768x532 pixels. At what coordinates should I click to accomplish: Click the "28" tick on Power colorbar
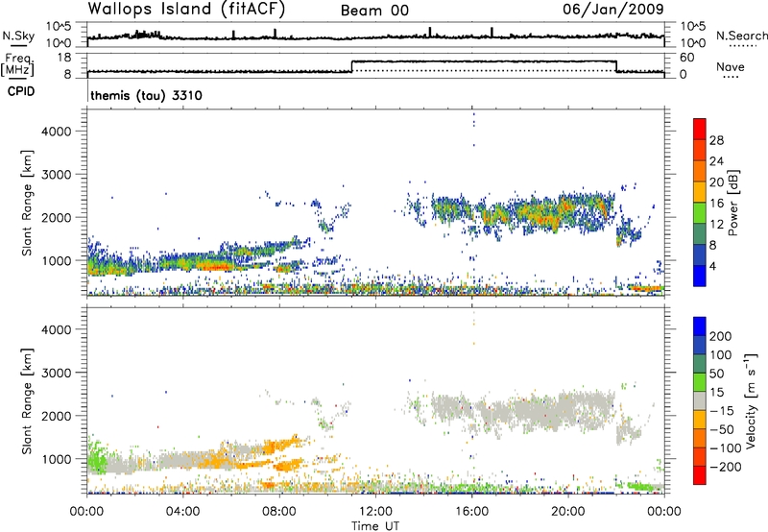(x=716, y=140)
